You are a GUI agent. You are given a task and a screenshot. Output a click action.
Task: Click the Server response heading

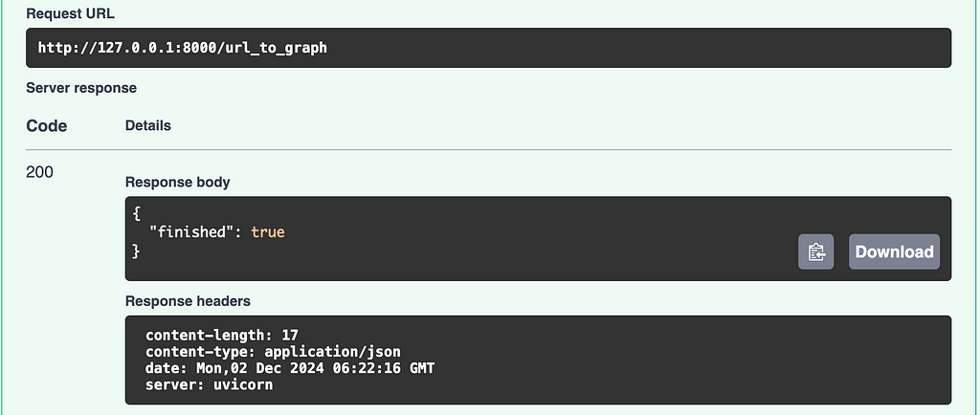81,88
